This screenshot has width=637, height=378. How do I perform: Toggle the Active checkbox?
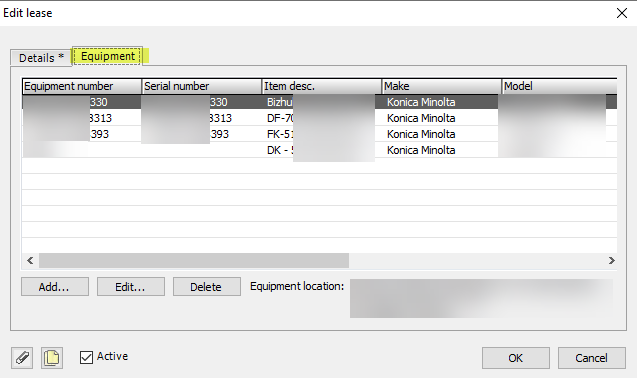click(86, 358)
